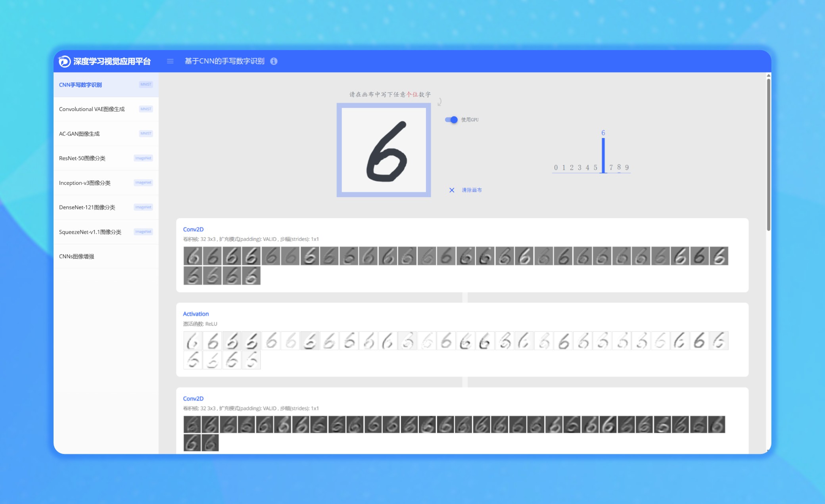The height and width of the screenshot is (504, 825).
Task: Click first Activation ReLU feature map
Action: (x=193, y=341)
